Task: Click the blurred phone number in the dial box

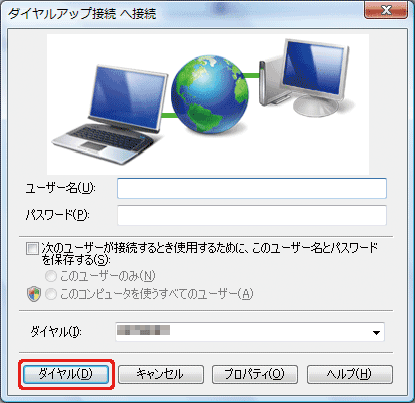Action: click(143, 330)
